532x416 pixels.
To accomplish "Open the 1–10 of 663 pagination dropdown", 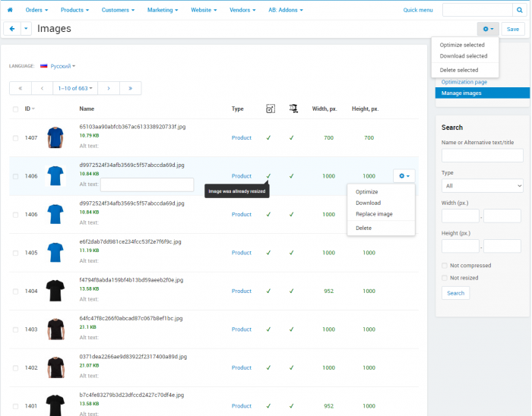I will (x=75, y=88).
